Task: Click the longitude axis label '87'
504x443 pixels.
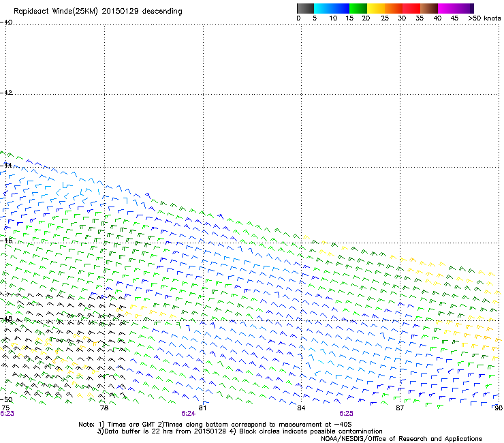Action: click(x=400, y=408)
